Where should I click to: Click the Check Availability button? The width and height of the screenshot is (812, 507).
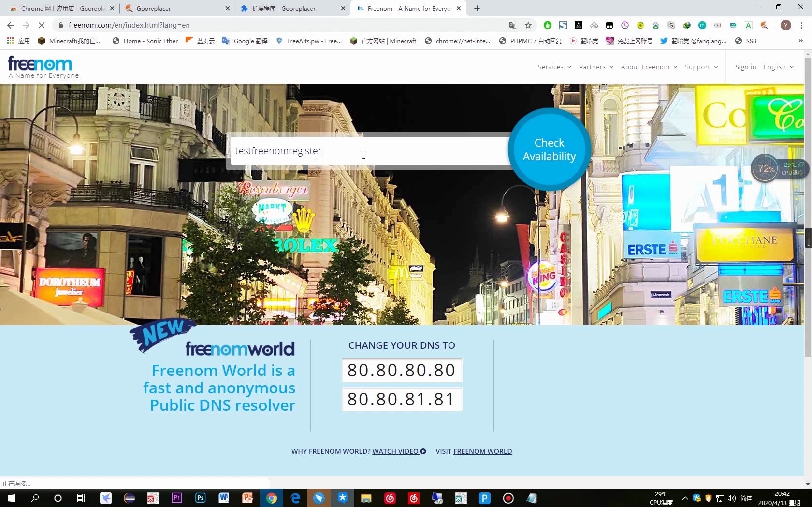click(x=549, y=149)
